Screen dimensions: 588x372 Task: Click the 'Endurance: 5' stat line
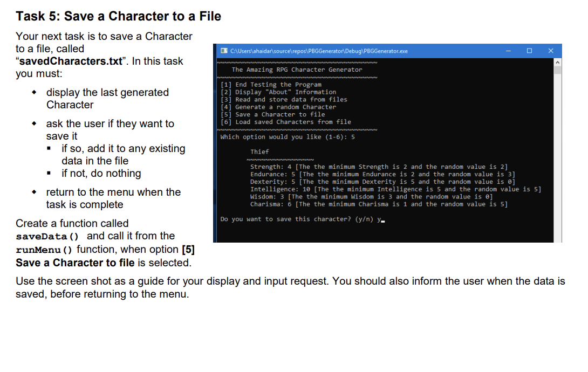(x=382, y=174)
